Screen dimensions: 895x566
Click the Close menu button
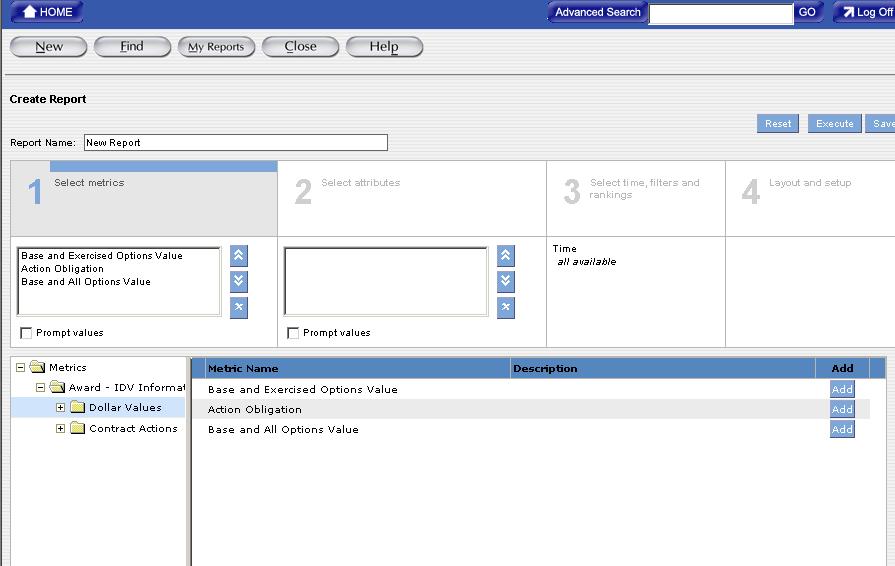[300, 47]
